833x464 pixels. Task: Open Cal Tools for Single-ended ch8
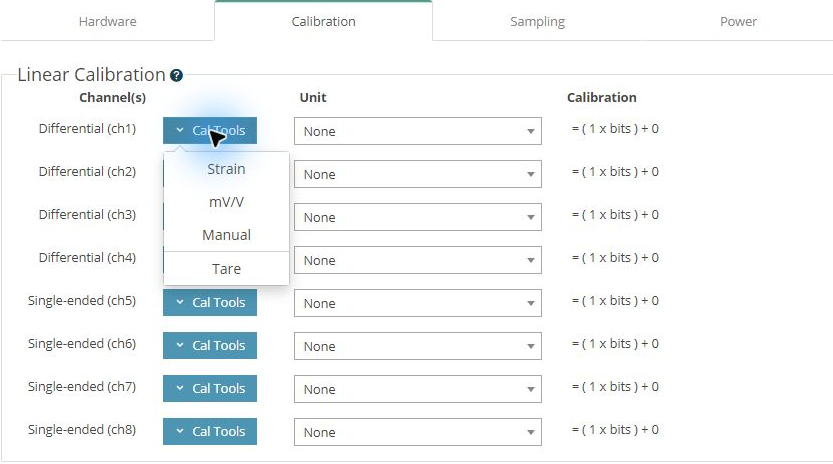click(x=210, y=432)
